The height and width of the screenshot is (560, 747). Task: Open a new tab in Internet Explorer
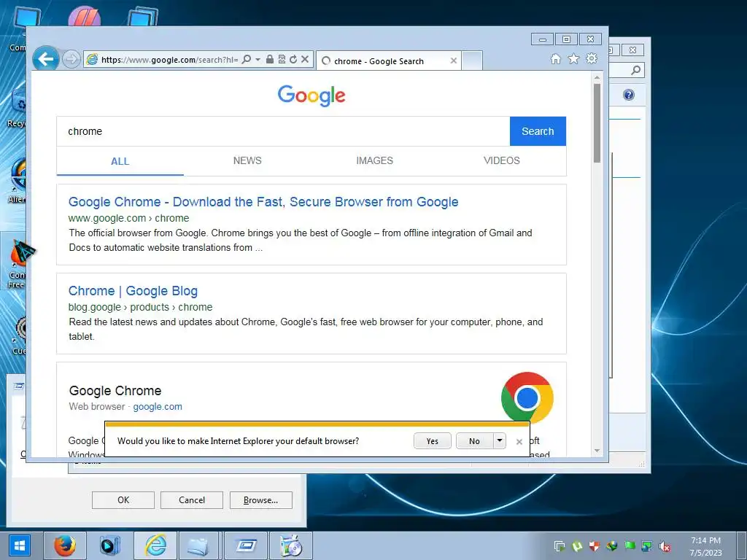point(472,61)
